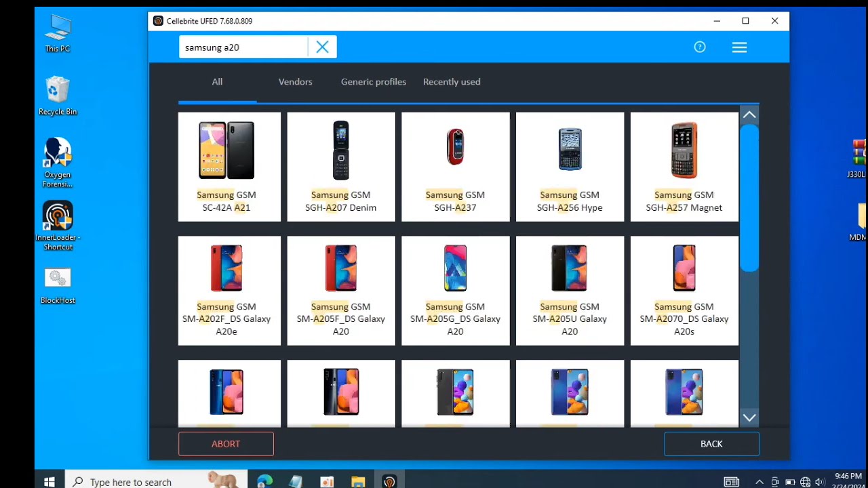Minimize the Cellebrite UFED window

pyautogui.click(x=717, y=21)
